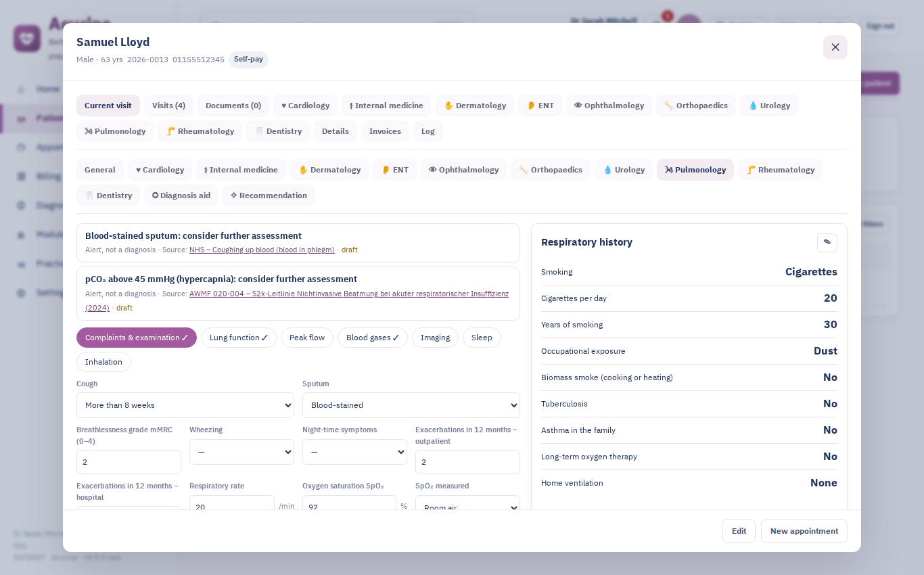Screen dimensions: 924x575
Task: Open the NHS Coughing up blood source link
Action: [x=262, y=250]
